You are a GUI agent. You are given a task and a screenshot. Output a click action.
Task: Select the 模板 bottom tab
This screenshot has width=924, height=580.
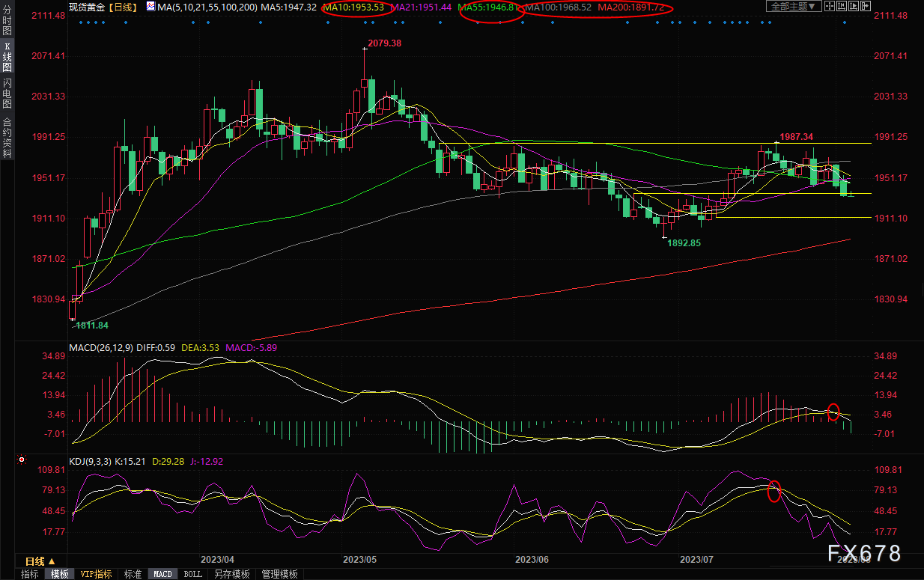click(x=59, y=574)
